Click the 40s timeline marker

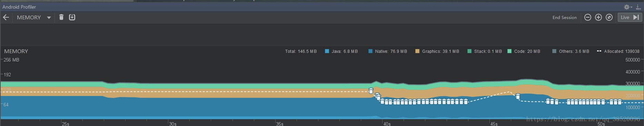(x=387, y=124)
